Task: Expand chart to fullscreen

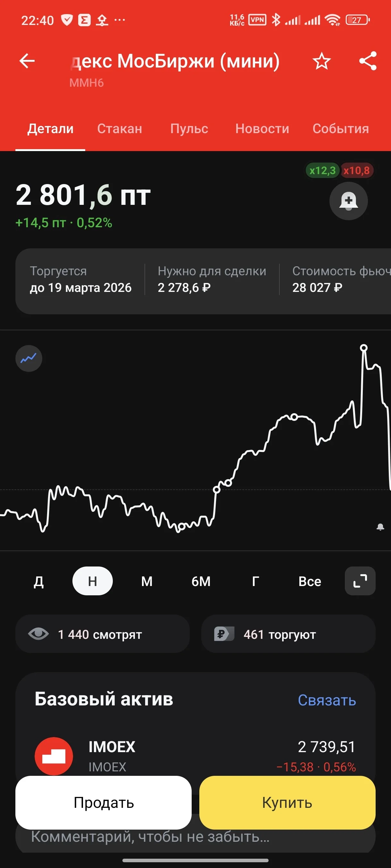Action: [360, 581]
